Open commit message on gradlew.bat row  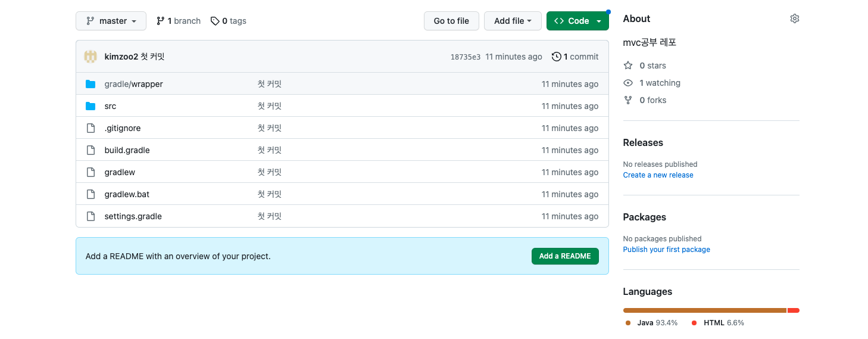point(269,194)
